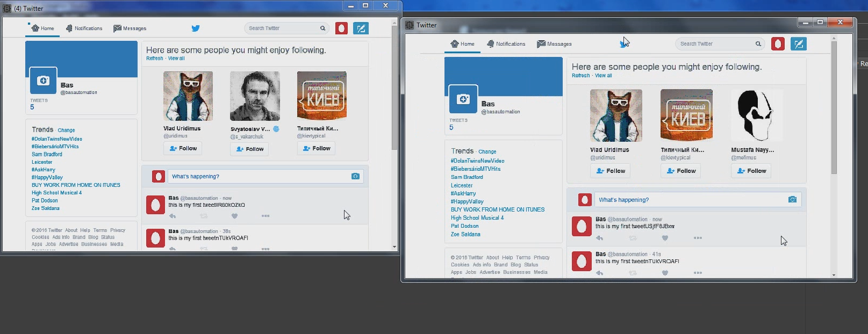
Task: Open Notifications tab in right Twitter window
Action: 506,44
